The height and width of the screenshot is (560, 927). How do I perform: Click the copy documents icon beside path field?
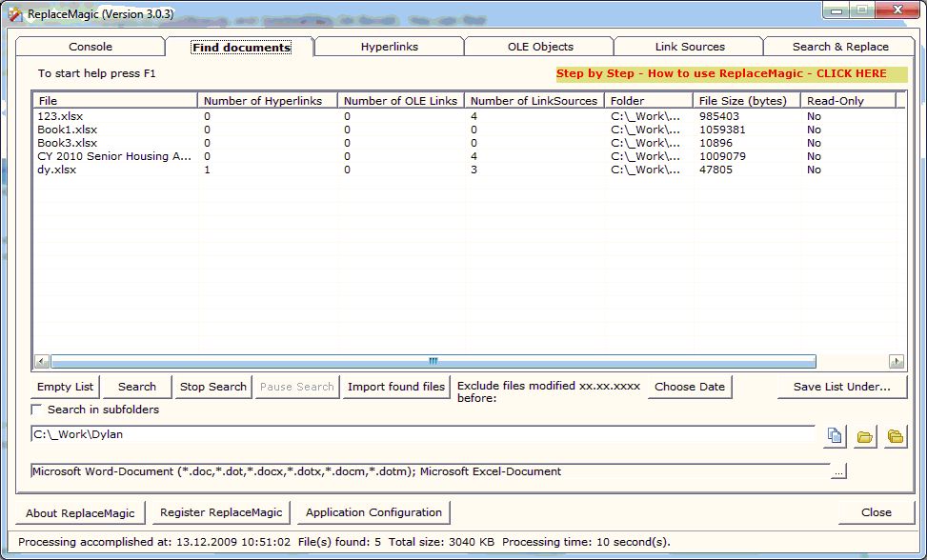[x=835, y=436]
